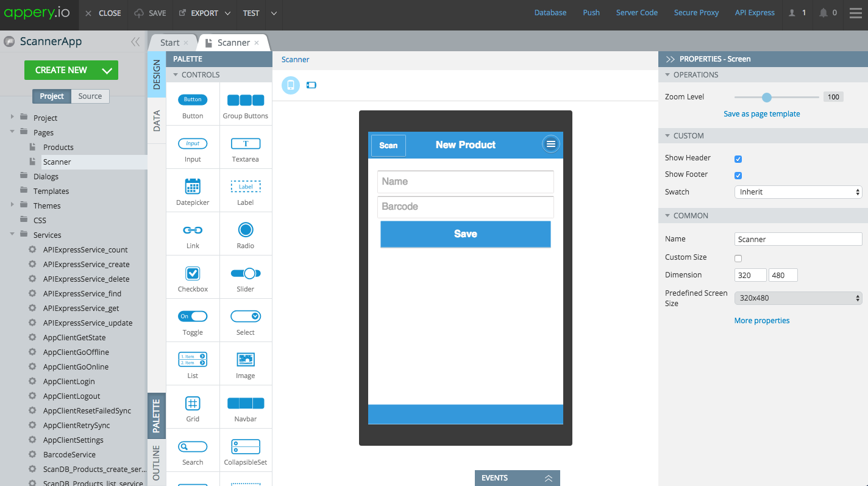This screenshot has width=868, height=486.
Task: Switch to landscape orientation icon
Action: pyautogui.click(x=311, y=85)
